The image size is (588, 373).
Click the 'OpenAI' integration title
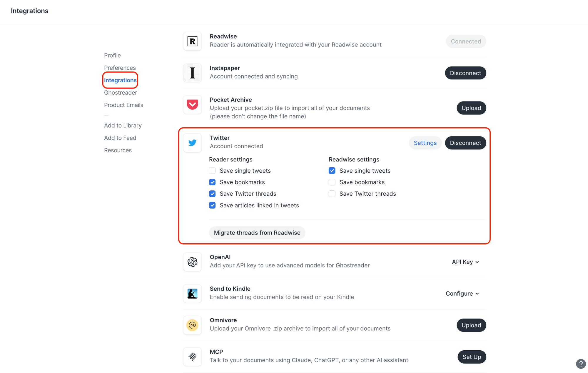pos(220,257)
